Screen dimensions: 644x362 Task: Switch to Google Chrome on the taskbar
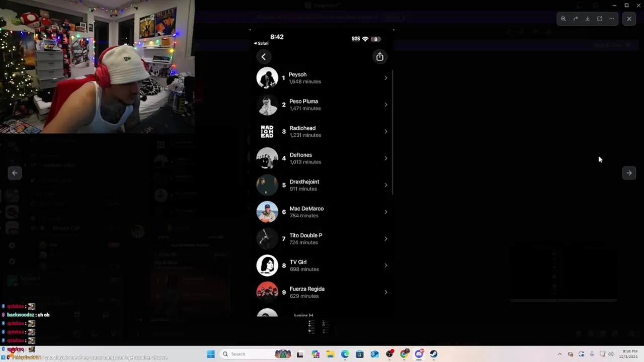[404, 354]
